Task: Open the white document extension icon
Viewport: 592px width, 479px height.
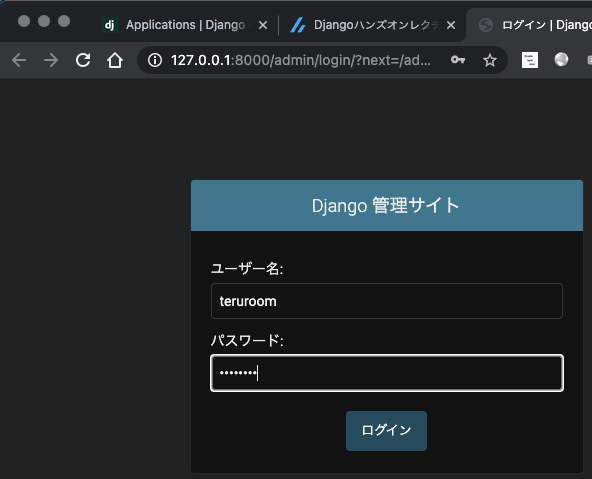Action: point(530,60)
